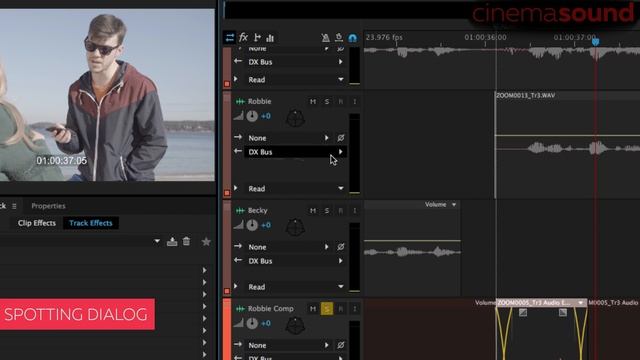Viewport: 640px width, 360px height.
Task: Open the Robbie Comp pan control
Action: [x=295, y=326]
